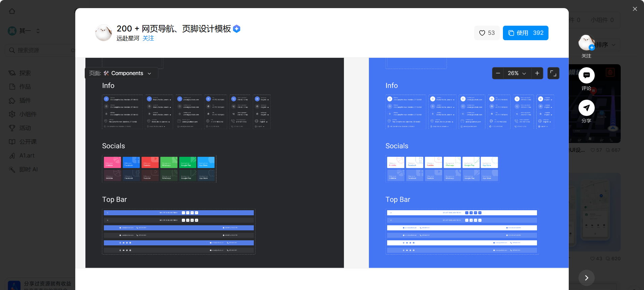Click the blue theme Top Bar components preview

(x=462, y=232)
